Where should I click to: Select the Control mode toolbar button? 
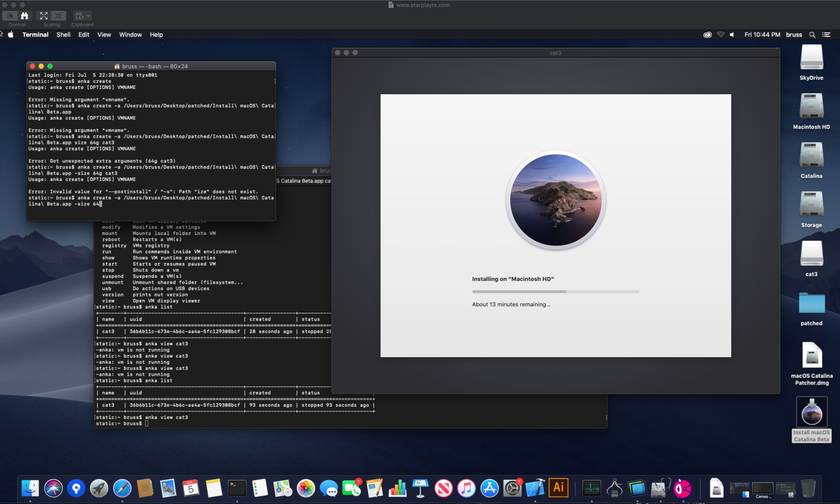[x=10, y=16]
